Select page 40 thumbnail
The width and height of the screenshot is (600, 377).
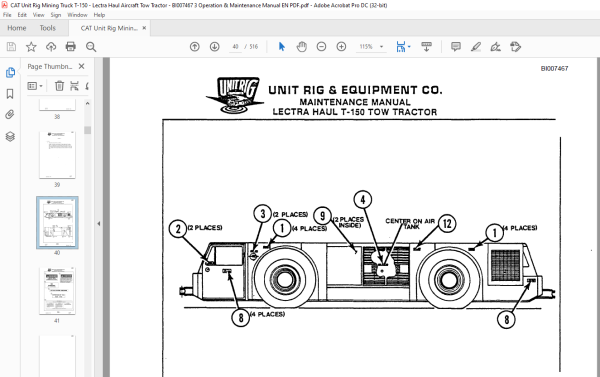57,222
